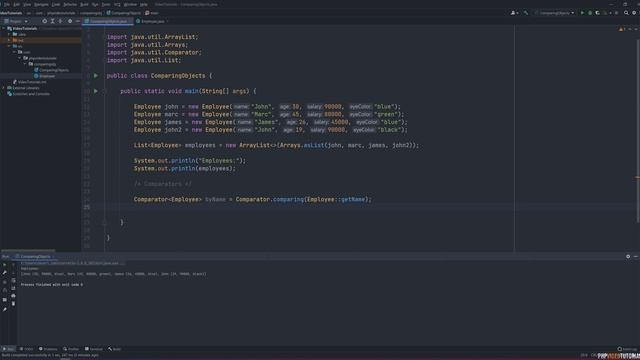
Task: Open the TODO tool window button
Action: (27, 349)
